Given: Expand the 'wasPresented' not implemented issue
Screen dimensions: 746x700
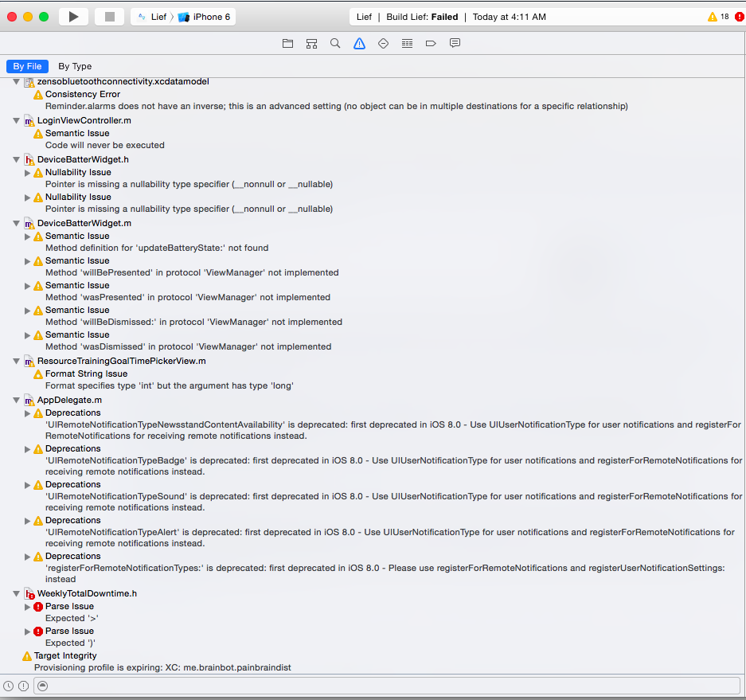Looking at the screenshot, I should tap(28, 286).
